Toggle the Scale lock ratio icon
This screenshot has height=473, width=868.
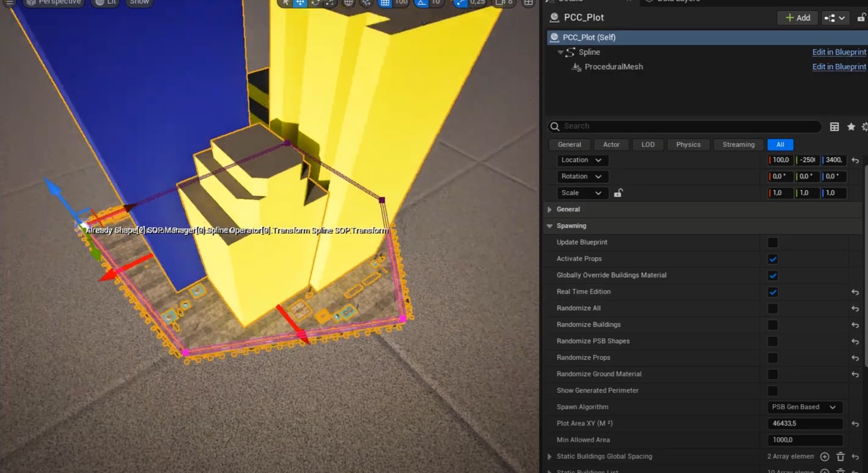point(618,193)
